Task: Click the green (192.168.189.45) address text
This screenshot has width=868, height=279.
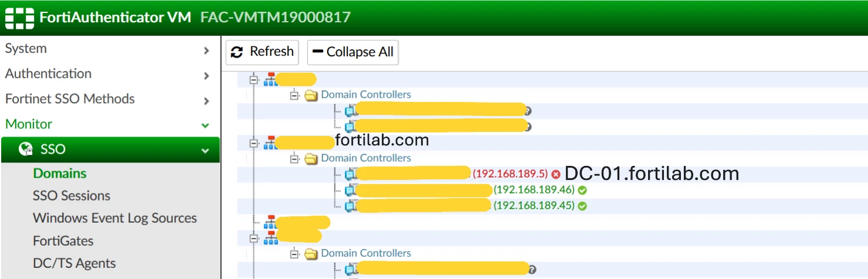Action: (x=534, y=206)
